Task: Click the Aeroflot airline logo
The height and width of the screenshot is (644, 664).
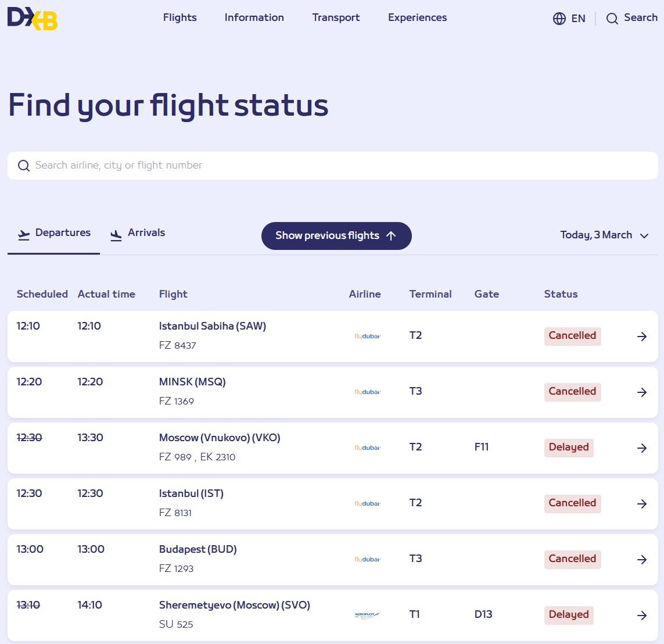Action: (x=367, y=616)
